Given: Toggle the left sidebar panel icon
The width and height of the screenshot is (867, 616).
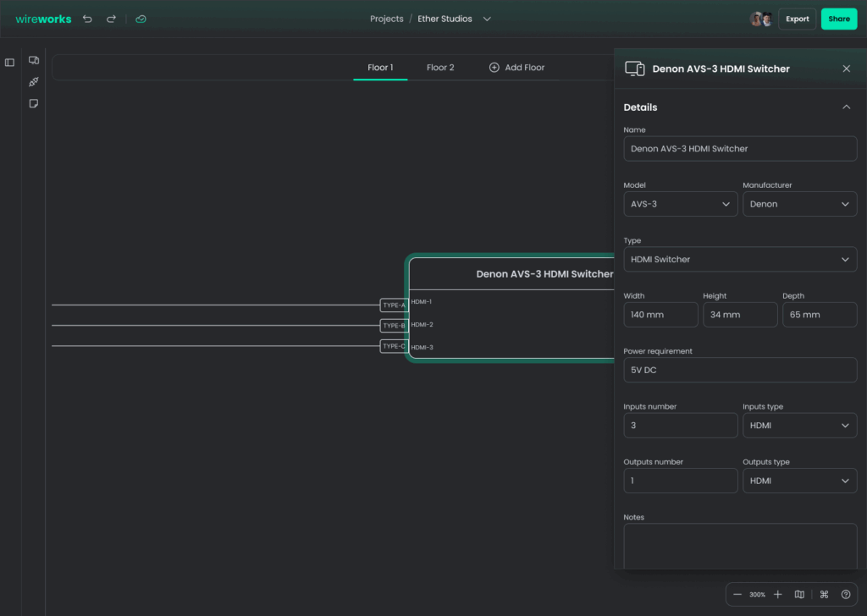Looking at the screenshot, I should pos(10,63).
